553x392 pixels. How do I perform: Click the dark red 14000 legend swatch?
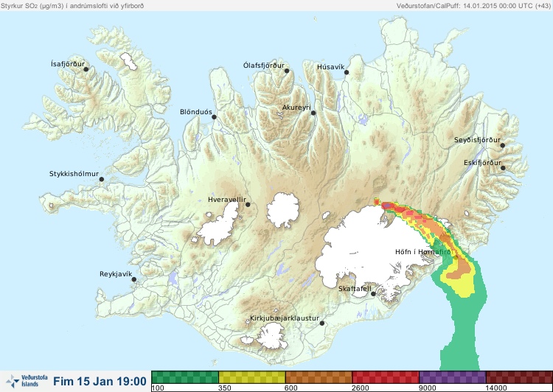tap(519, 377)
